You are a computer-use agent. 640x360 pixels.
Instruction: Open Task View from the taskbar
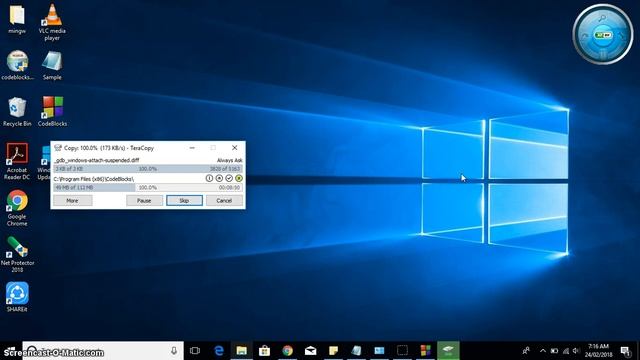(x=195, y=351)
